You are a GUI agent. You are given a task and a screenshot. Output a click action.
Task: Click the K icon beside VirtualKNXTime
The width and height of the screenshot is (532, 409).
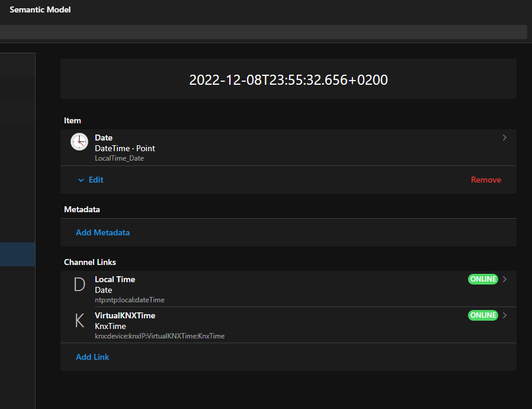click(x=79, y=321)
